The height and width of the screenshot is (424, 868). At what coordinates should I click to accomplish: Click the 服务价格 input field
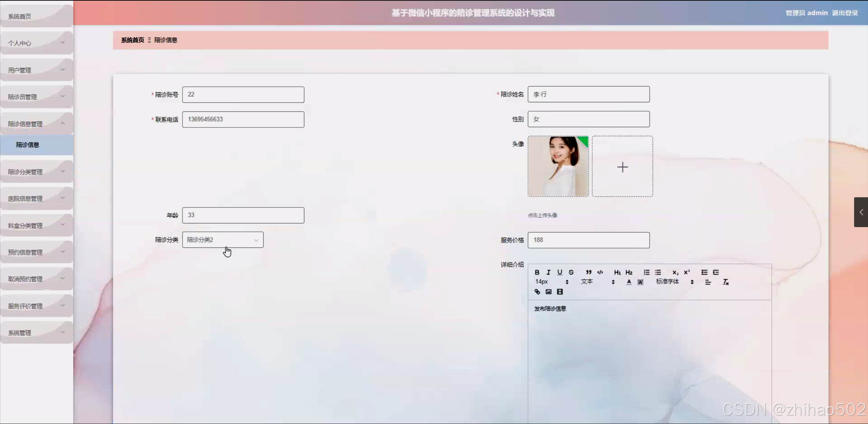589,240
